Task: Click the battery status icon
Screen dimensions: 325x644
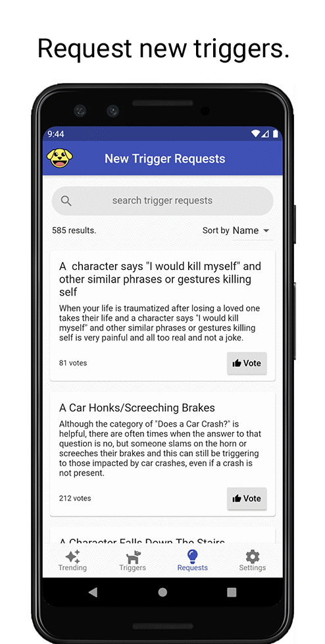Action: coord(276,134)
